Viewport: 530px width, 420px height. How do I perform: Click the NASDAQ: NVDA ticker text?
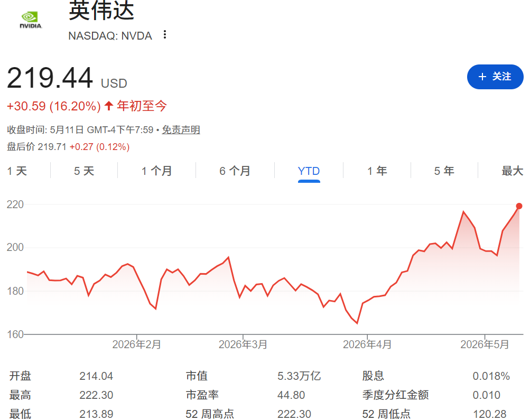pyautogui.click(x=110, y=36)
